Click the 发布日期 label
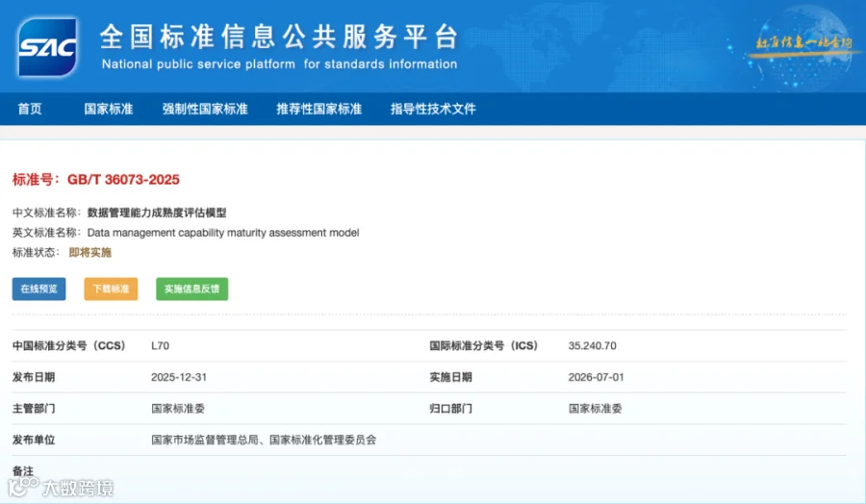866x504 pixels. [34, 377]
